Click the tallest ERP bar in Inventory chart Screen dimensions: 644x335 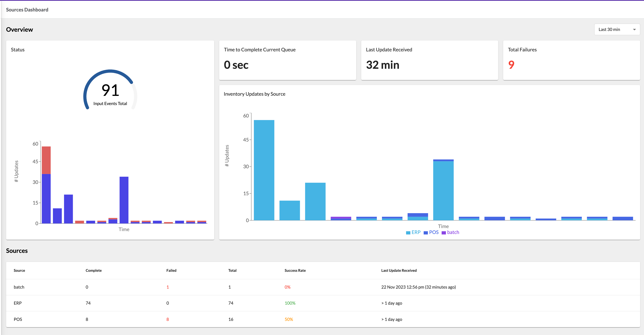[264, 170]
